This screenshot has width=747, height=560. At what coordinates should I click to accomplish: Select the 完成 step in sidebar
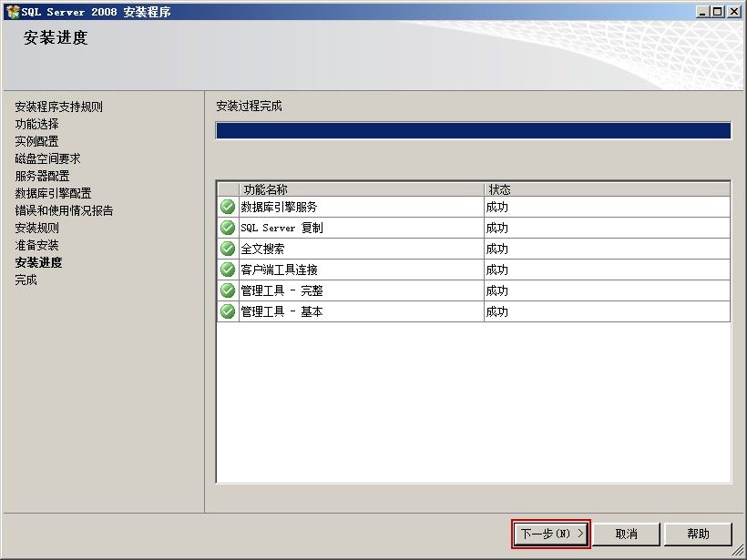26,280
